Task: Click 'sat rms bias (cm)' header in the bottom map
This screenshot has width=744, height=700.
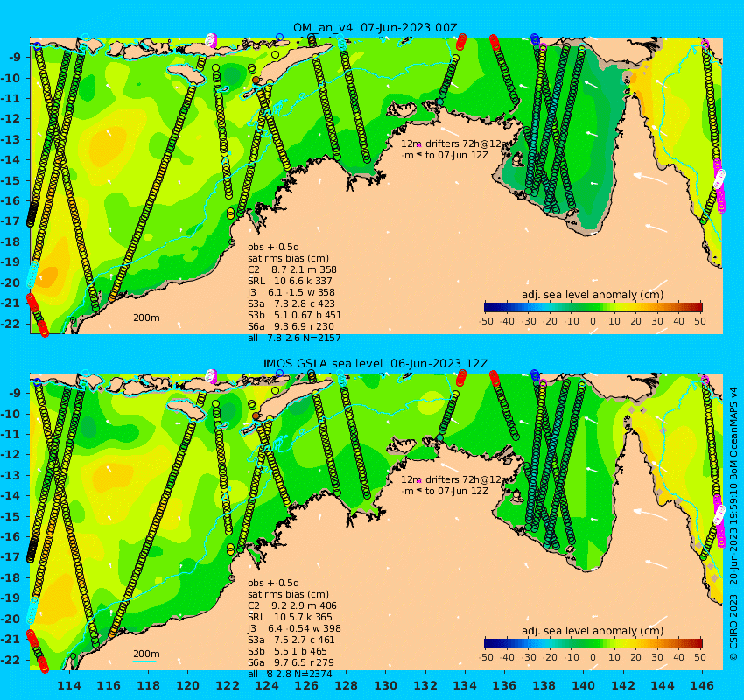Action: click(x=288, y=594)
